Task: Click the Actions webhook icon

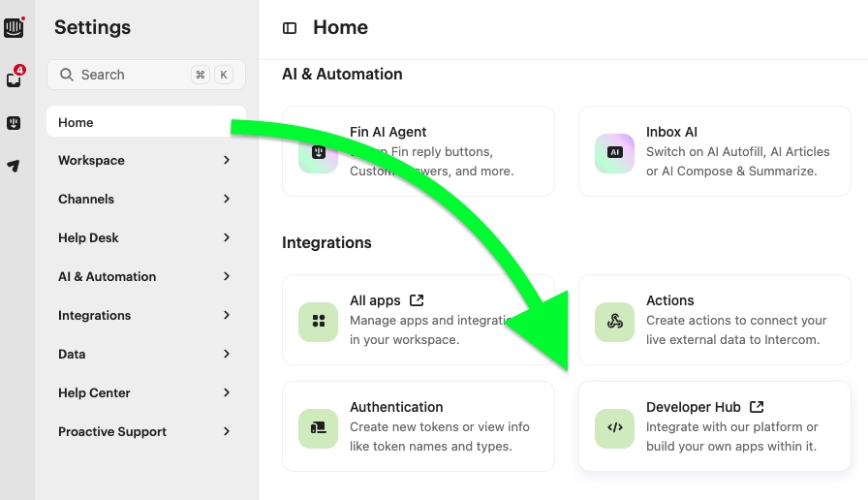Action: (614, 322)
